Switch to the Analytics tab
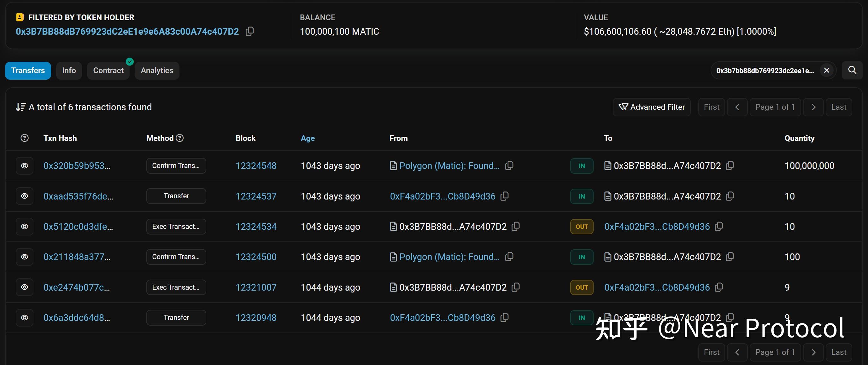The height and width of the screenshot is (365, 868). 157,70
